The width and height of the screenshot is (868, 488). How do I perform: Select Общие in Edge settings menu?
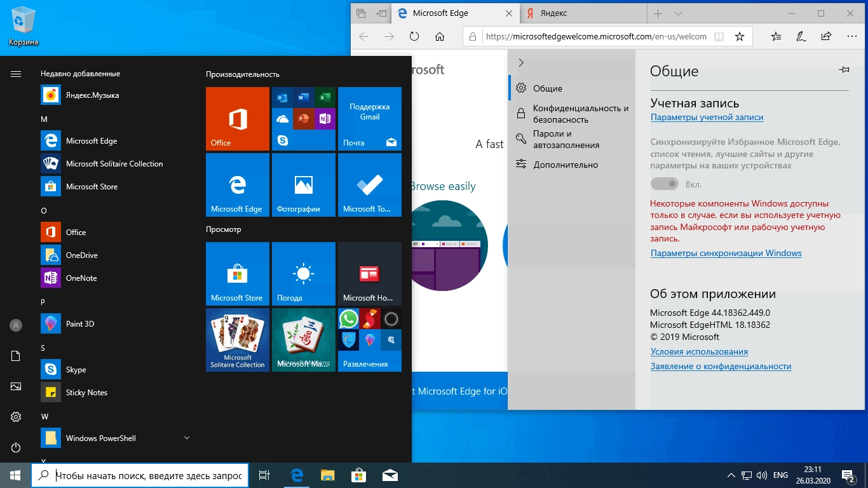[572, 88]
